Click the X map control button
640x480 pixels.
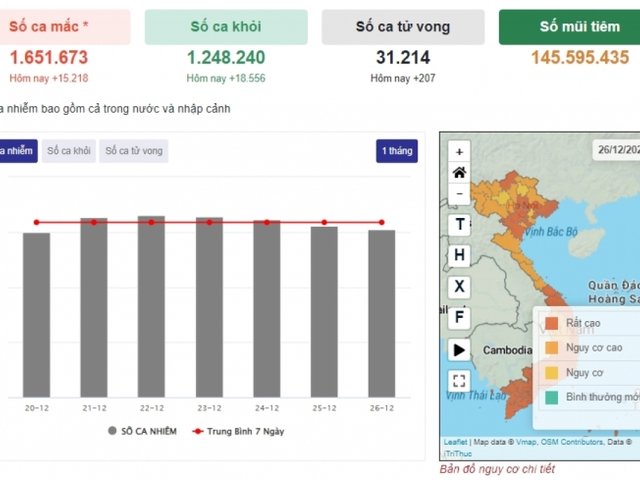[x=459, y=286]
